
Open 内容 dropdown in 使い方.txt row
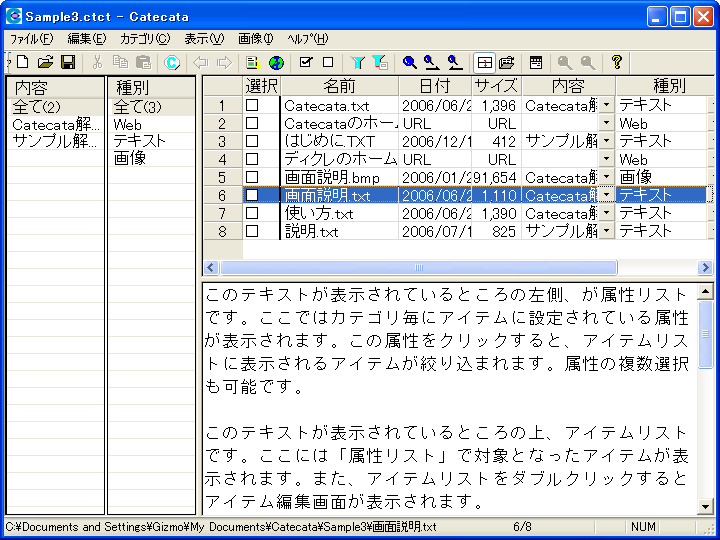click(607, 213)
